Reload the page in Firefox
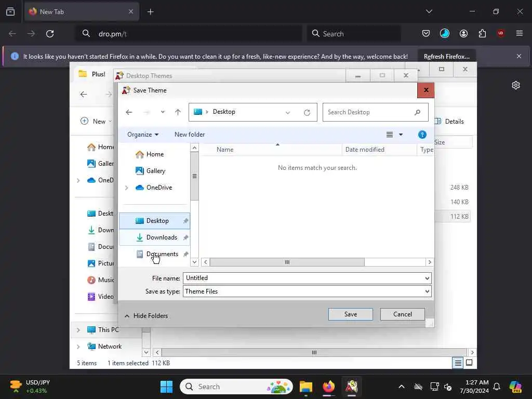 point(50,34)
